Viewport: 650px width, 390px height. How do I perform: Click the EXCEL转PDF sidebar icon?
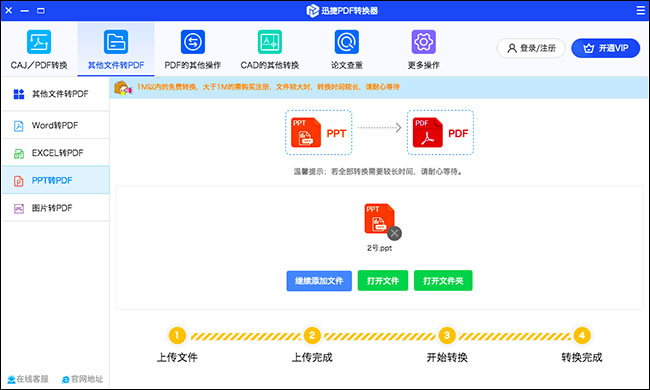pos(19,153)
